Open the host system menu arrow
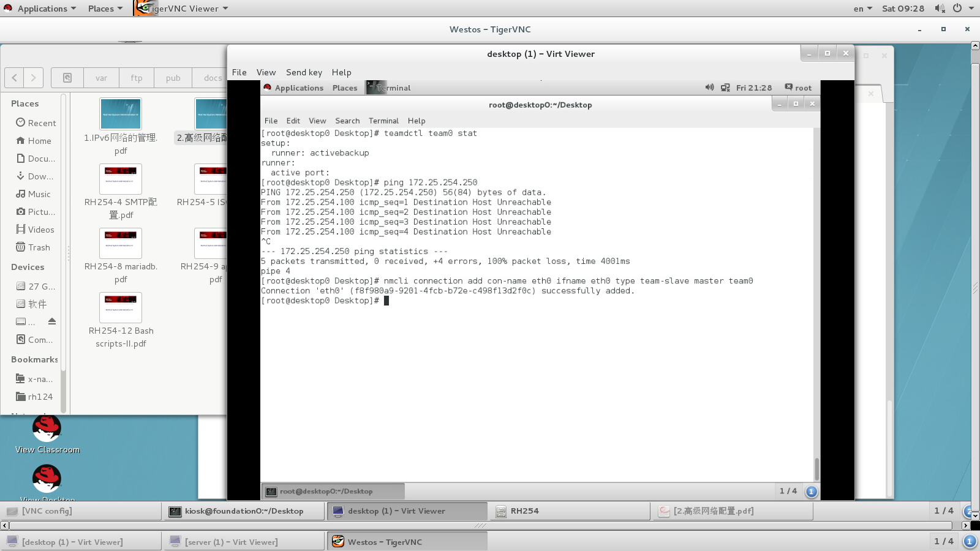The height and width of the screenshot is (551, 980). tap(971, 9)
